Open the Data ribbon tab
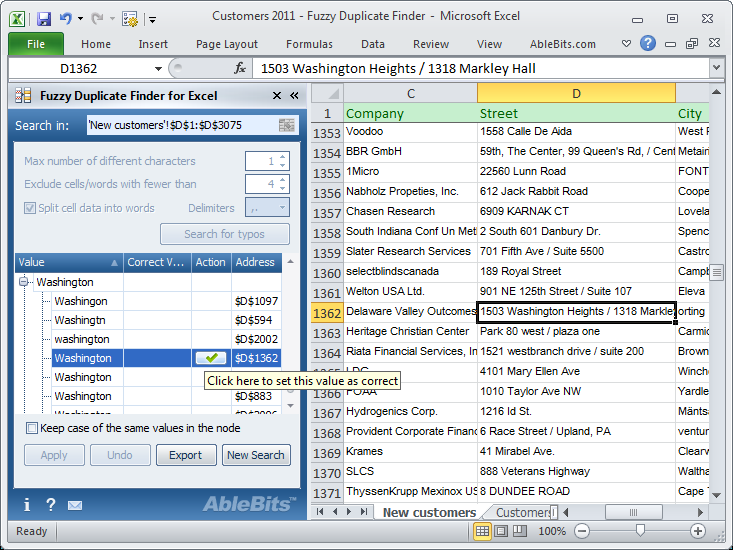The height and width of the screenshot is (550, 733). (x=373, y=44)
